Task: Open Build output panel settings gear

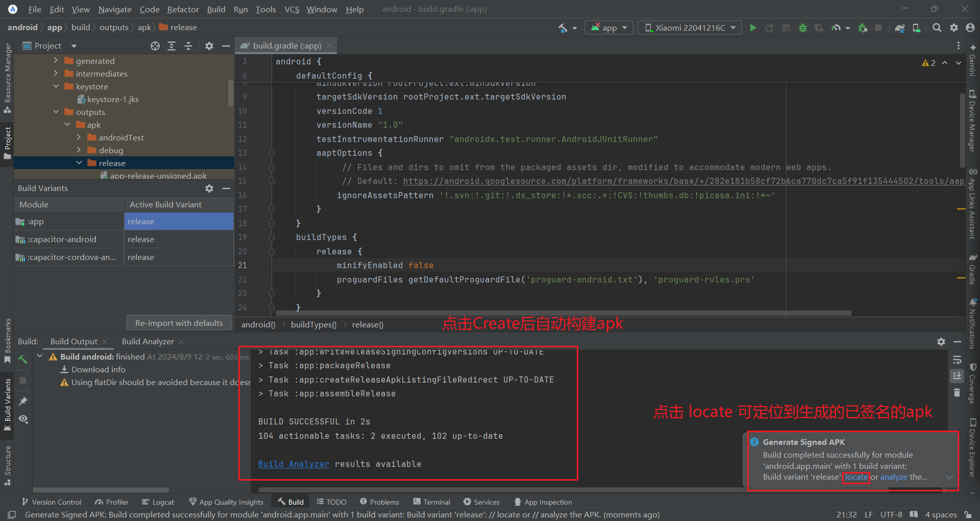Action: point(941,342)
